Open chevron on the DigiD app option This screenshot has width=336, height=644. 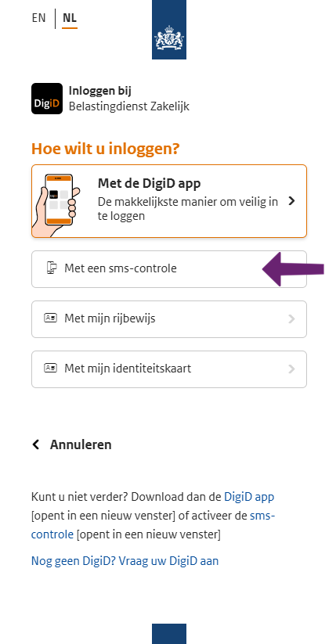(291, 201)
